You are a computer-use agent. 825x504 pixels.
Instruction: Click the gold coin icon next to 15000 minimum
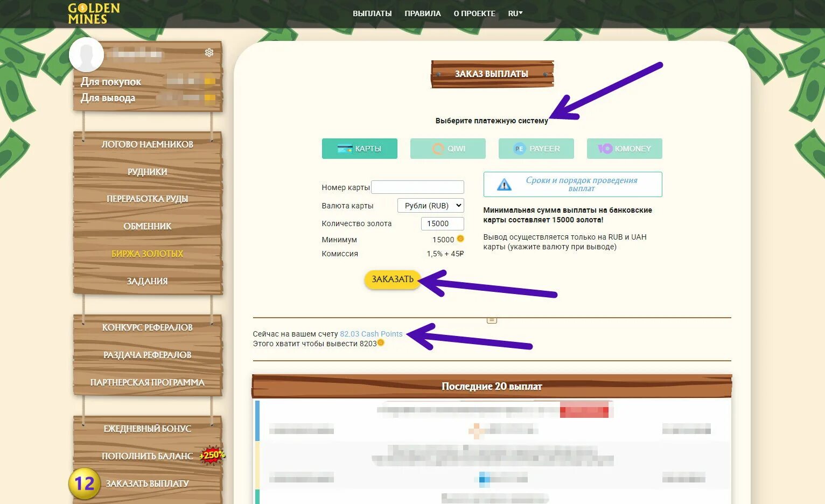(460, 239)
